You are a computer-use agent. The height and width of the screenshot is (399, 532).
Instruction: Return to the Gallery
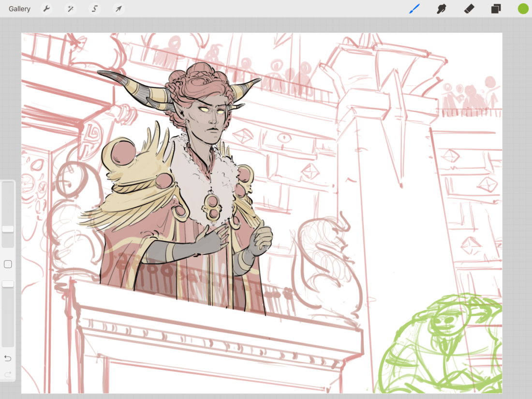(19, 9)
